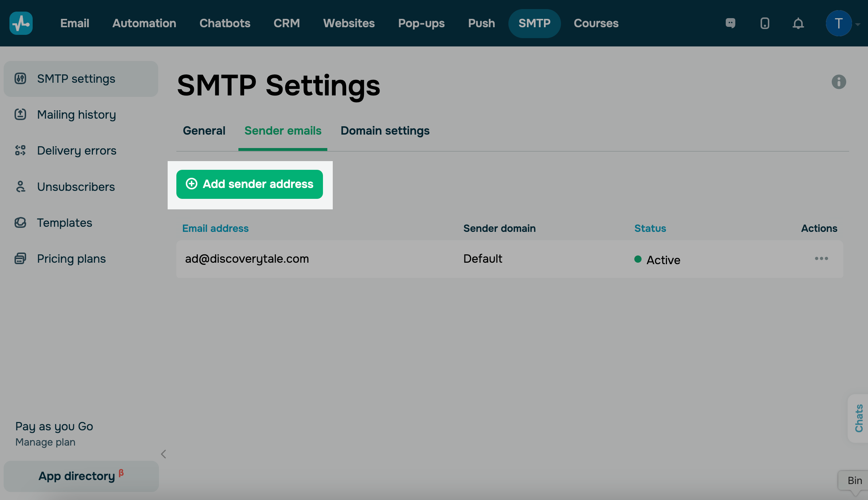Open the Automation menu in top navigation
This screenshot has width=868, height=500.
[x=144, y=23]
